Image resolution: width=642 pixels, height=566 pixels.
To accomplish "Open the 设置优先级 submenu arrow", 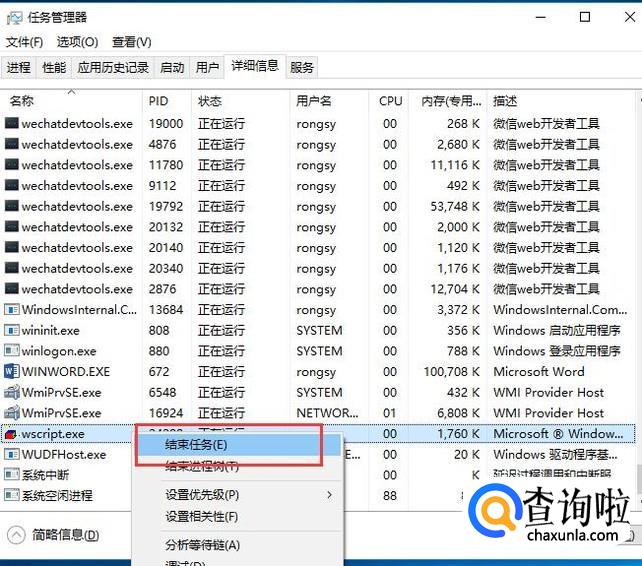I will 330,495.
